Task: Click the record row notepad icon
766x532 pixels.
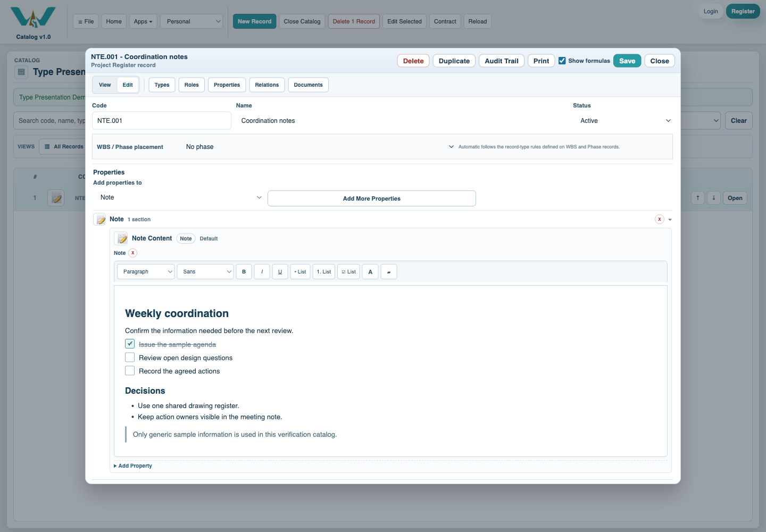Action: (56, 198)
